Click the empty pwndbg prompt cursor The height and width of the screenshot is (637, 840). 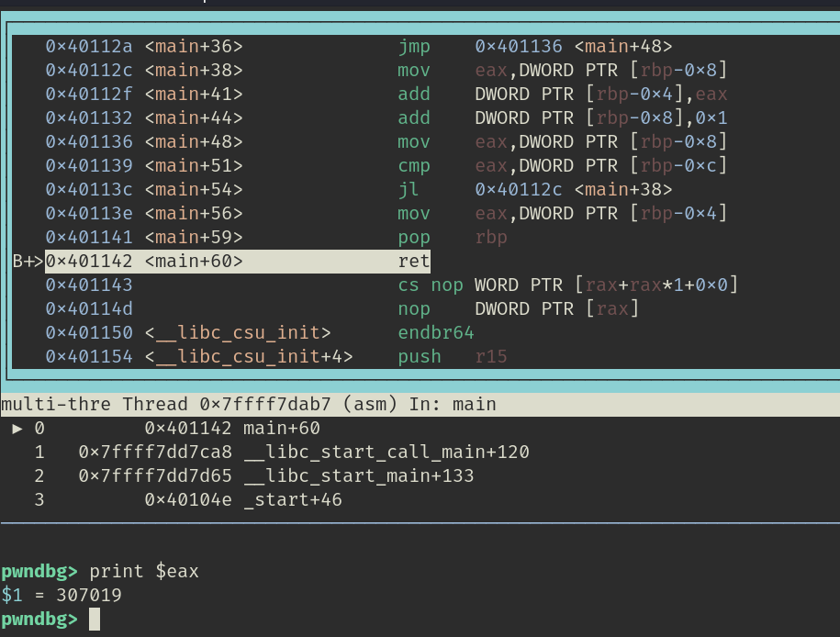[95, 620]
